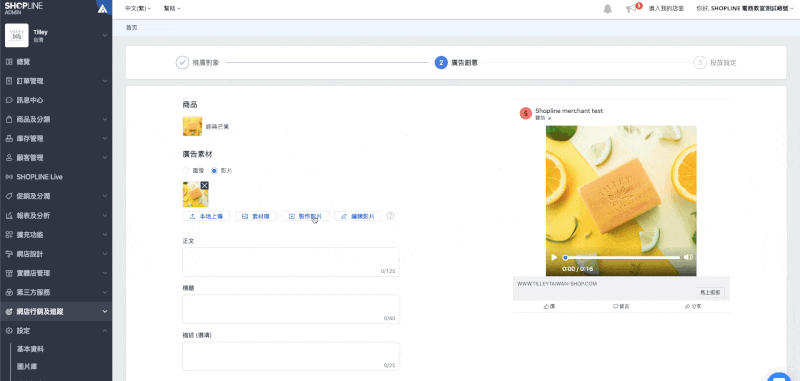Click the SHOPLINE Admin logo
The image size is (800, 381).
tap(23, 8)
